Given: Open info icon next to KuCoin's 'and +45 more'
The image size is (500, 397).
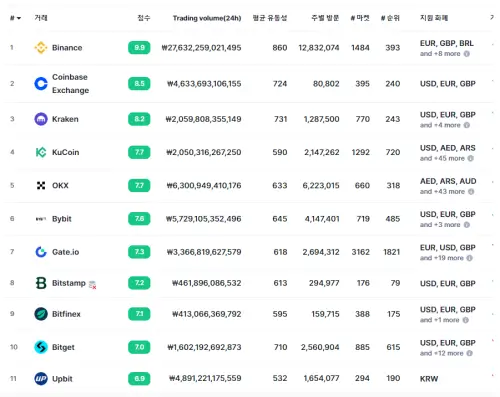Looking at the screenshot, I should point(471,158).
